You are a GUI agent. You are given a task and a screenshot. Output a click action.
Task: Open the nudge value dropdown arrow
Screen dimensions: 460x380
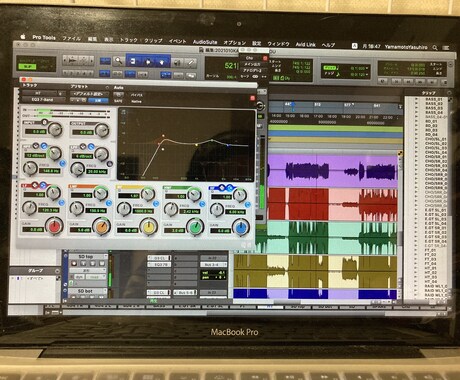367,75
